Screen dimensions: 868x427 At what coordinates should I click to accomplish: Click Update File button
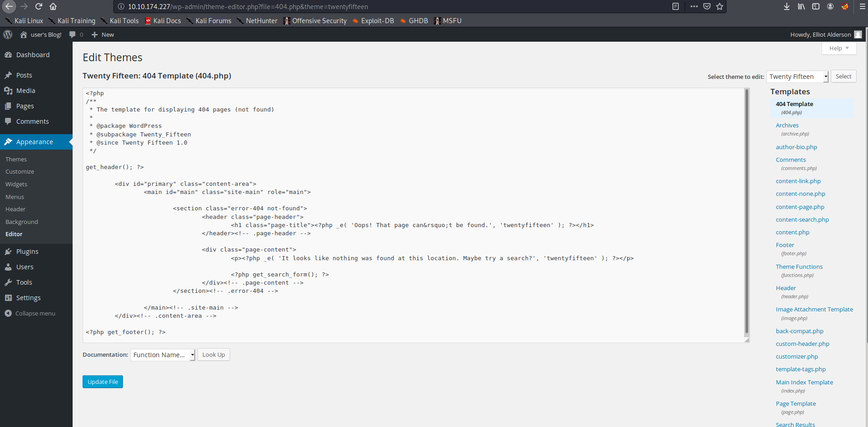tap(103, 382)
